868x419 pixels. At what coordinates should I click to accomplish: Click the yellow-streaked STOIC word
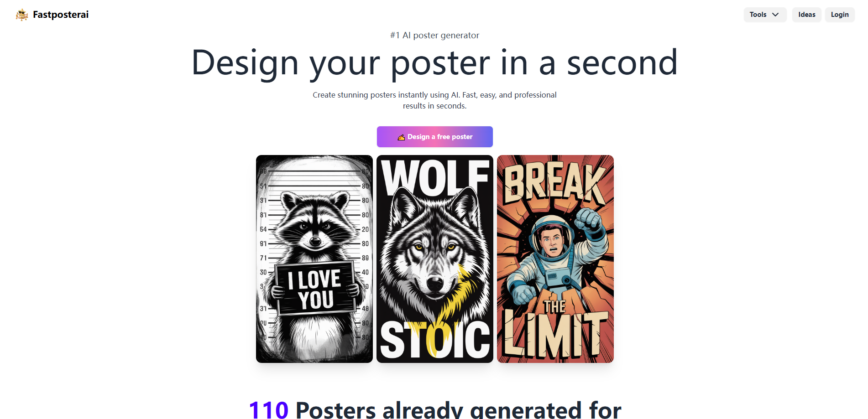point(434,340)
